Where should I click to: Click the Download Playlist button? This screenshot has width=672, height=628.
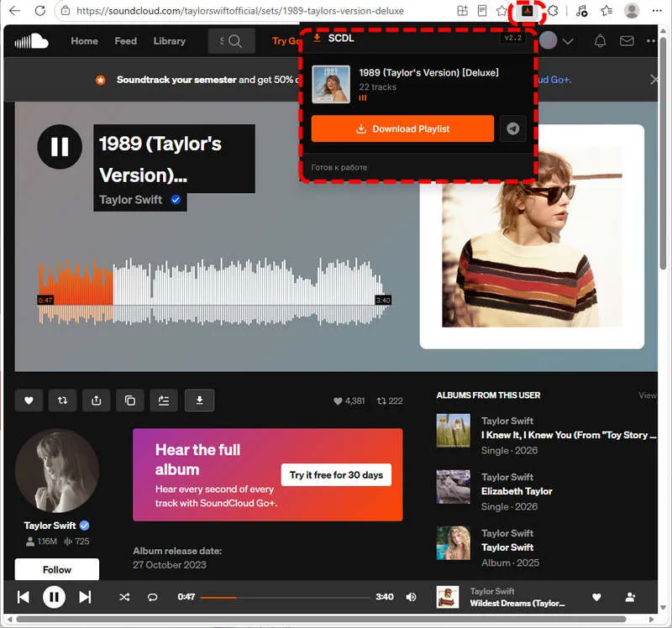[402, 128]
